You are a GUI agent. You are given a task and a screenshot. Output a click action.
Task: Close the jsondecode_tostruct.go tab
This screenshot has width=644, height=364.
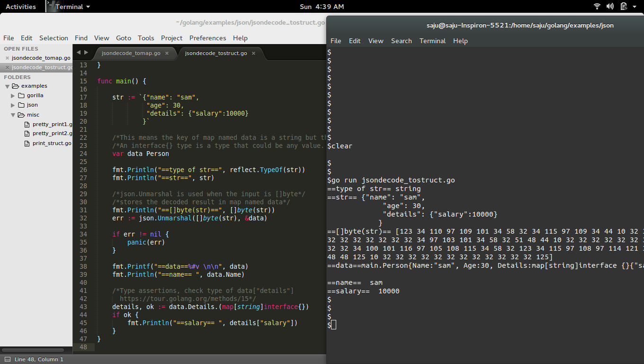(253, 53)
